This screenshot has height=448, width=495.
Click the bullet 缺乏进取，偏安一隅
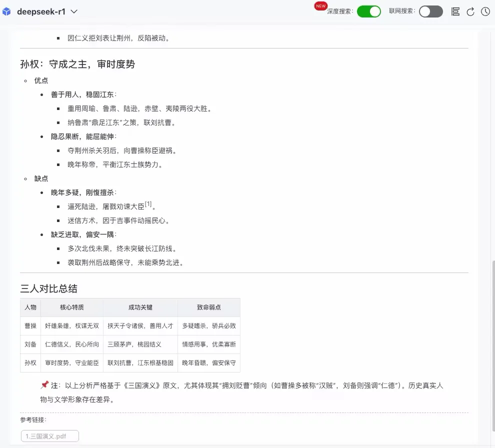click(x=83, y=234)
